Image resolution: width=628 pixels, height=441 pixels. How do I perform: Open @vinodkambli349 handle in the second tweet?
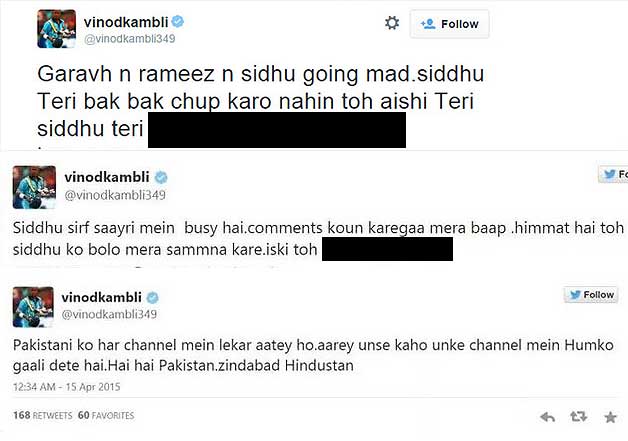point(115,195)
